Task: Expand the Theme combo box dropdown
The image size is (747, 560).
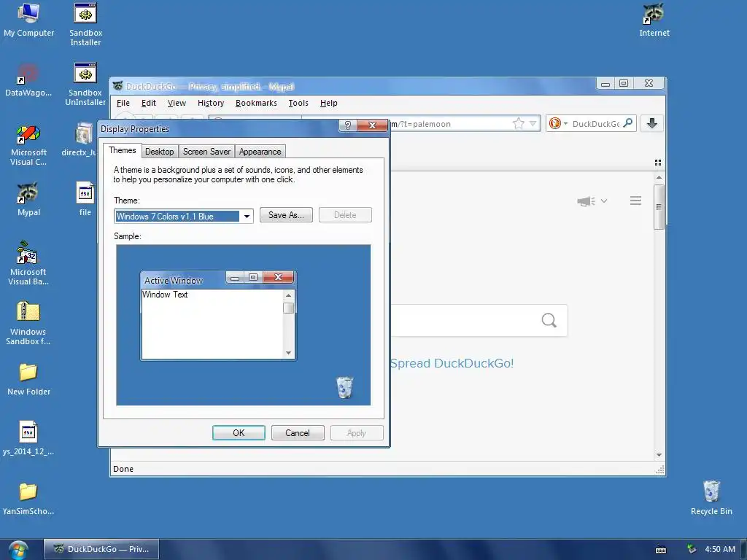Action: (247, 216)
